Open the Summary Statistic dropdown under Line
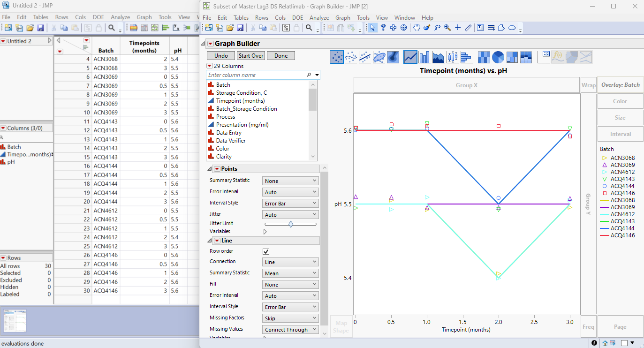Image resolution: width=644 pixels, height=348 pixels. coord(290,272)
